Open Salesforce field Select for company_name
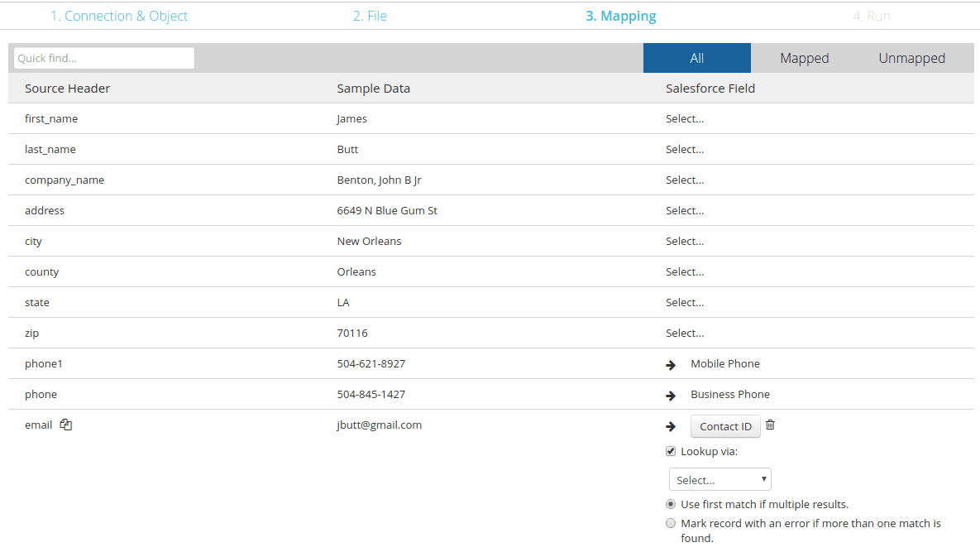Image resolution: width=980 pixels, height=552 pixels. pyautogui.click(x=685, y=180)
